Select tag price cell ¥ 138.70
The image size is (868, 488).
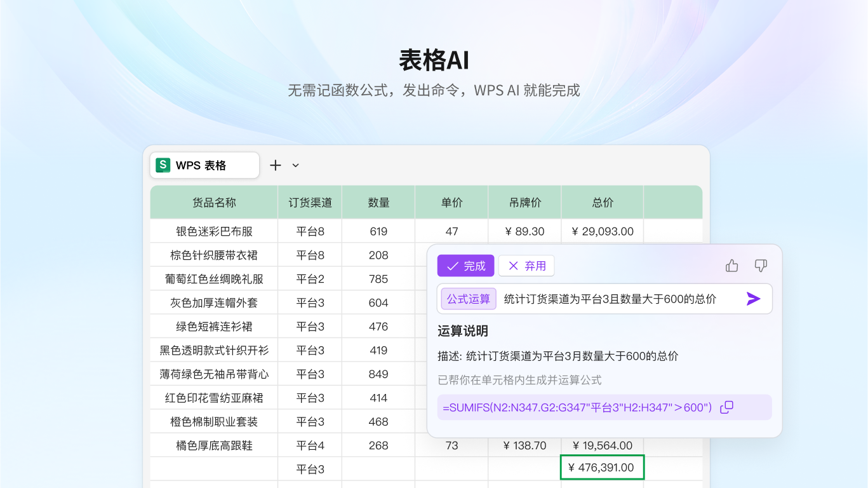(x=524, y=445)
